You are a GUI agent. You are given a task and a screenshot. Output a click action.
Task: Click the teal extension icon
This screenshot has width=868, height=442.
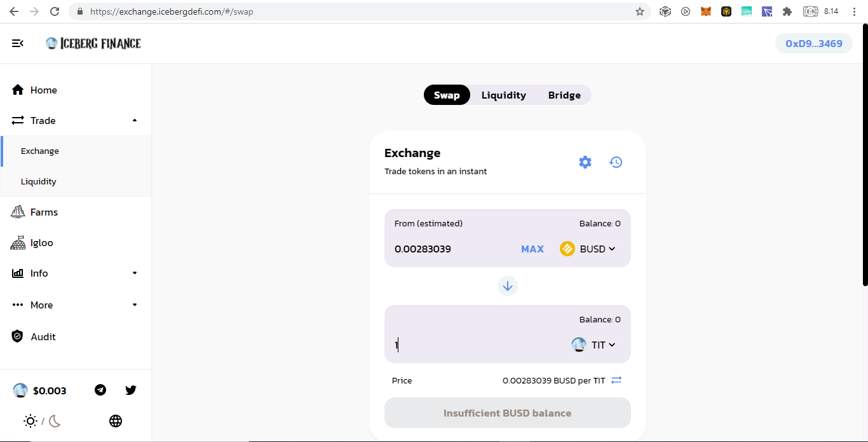747,11
